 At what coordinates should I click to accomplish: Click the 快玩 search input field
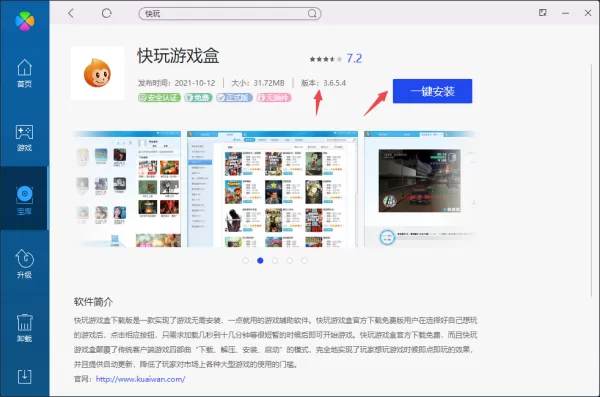[230, 14]
